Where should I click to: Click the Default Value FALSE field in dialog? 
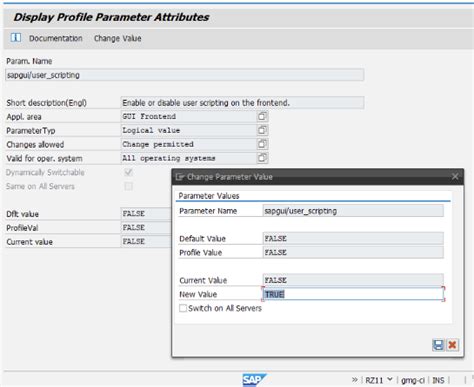[x=353, y=239]
